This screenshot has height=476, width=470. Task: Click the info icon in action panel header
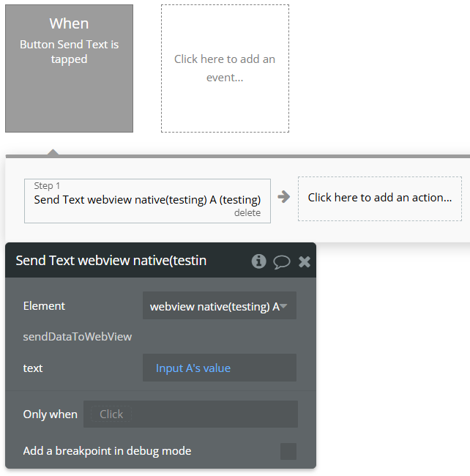tap(258, 261)
